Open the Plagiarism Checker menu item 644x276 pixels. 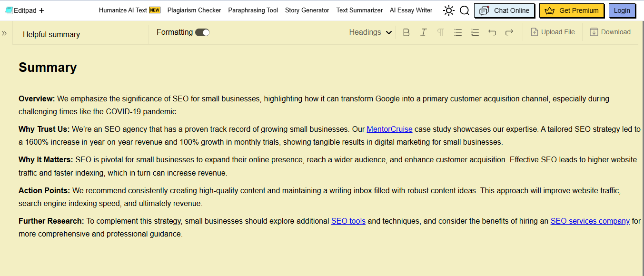pyautogui.click(x=194, y=10)
